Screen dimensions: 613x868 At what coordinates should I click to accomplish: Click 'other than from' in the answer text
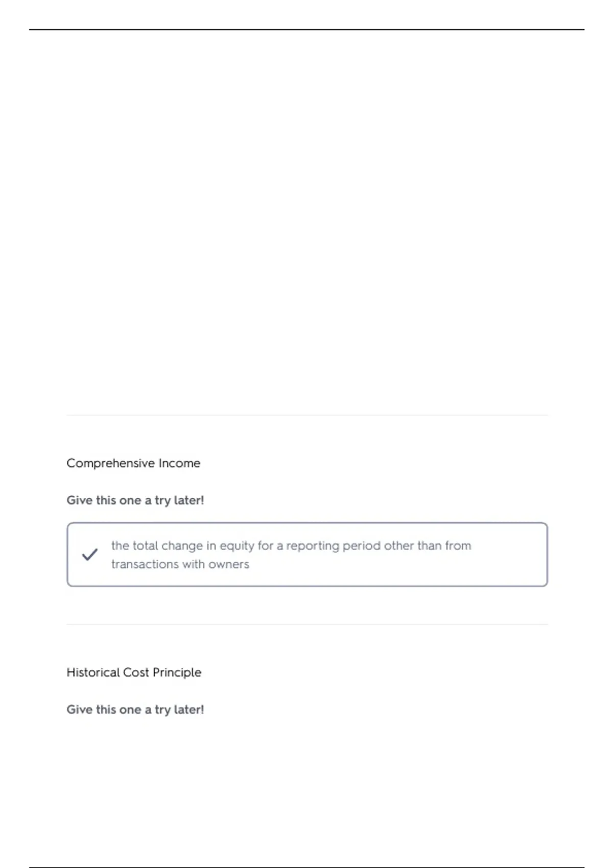(428, 546)
